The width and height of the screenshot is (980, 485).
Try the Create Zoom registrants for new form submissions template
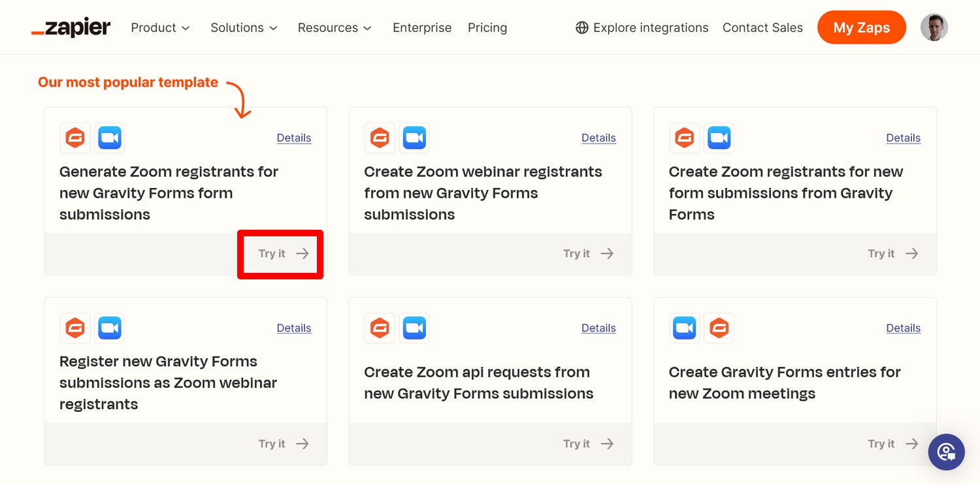[893, 253]
